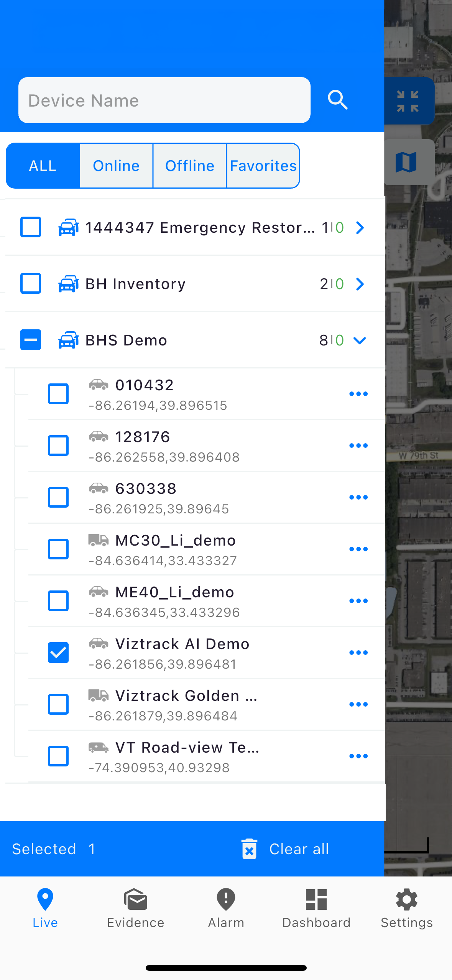Collapse the BHS Demo group
Viewport: 452px width, 980px height.
click(x=359, y=340)
